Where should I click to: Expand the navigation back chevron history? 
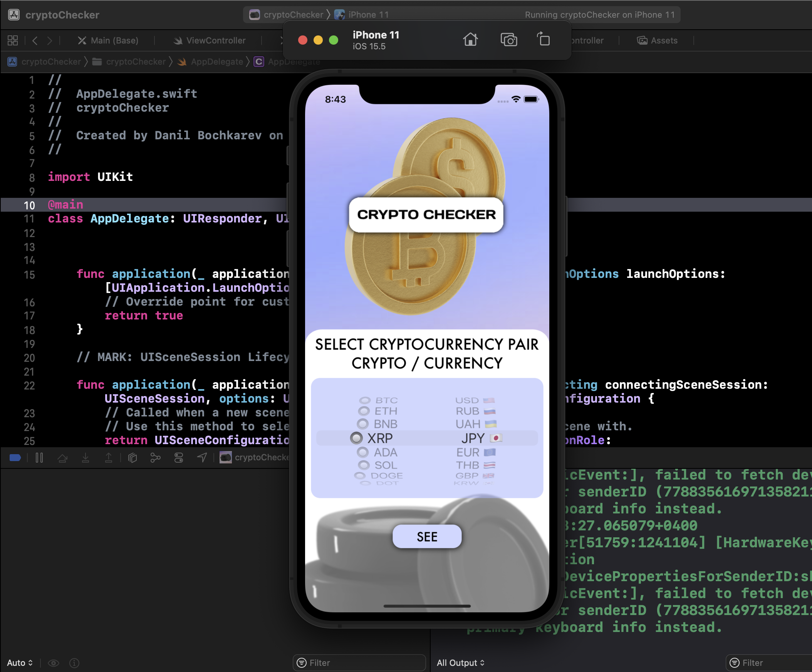[35, 40]
